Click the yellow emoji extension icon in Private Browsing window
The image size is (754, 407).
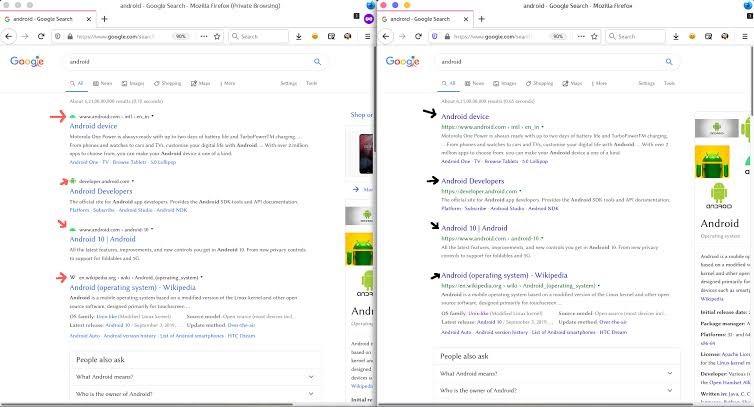[x=315, y=36]
